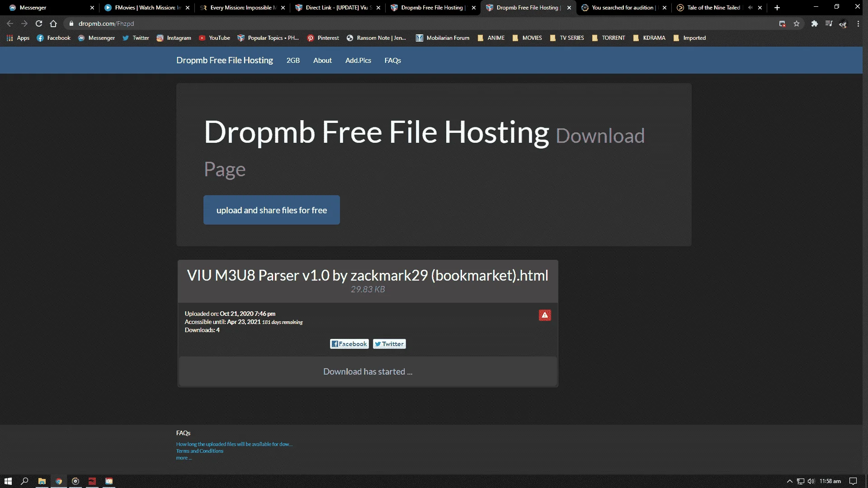Open Ransom Note bookmark

[x=377, y=38]
